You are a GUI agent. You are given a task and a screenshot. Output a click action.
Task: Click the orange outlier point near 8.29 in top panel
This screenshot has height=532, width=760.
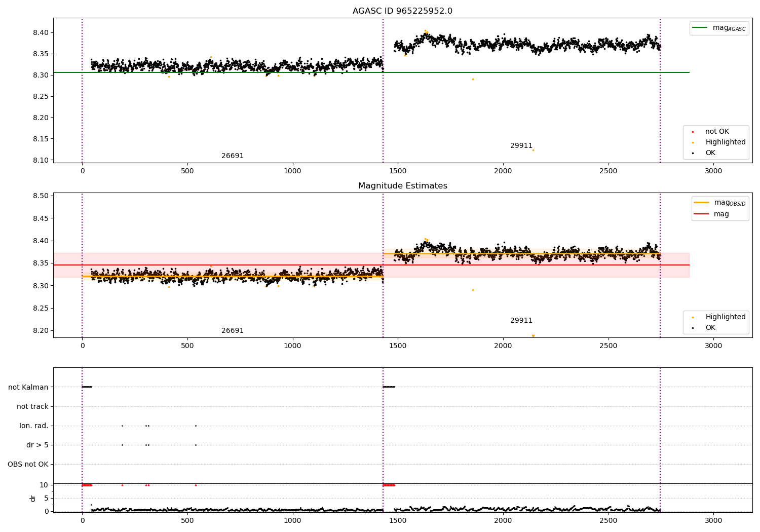click(x=473, y=79)
